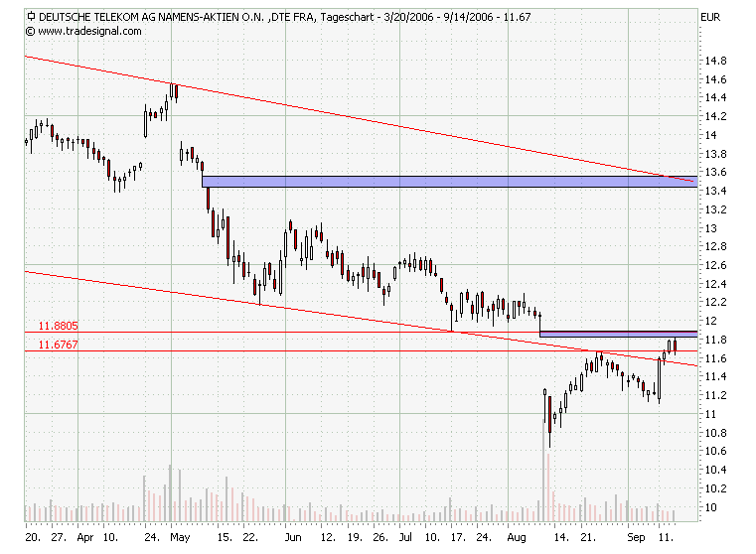Click the EUR currency label

(x=710, y=17)
